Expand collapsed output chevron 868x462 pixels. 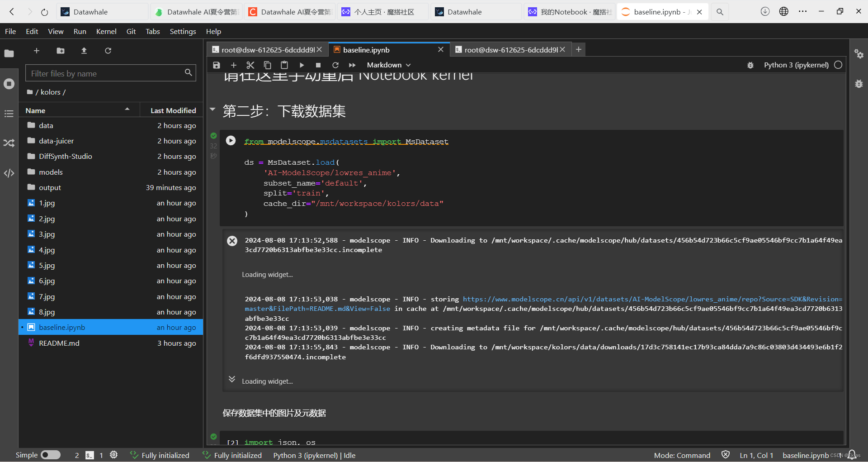point(232,379)
